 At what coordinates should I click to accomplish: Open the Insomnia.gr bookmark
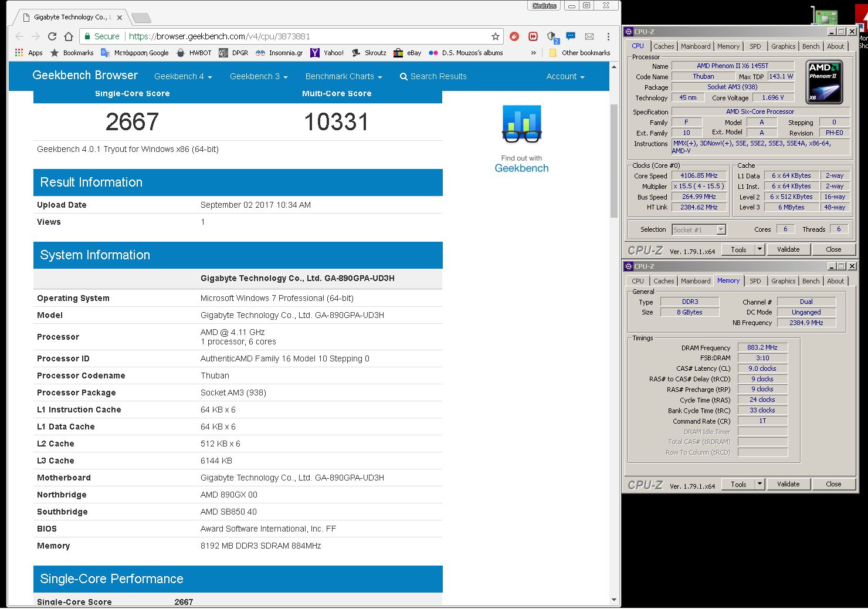pos(279,53)
